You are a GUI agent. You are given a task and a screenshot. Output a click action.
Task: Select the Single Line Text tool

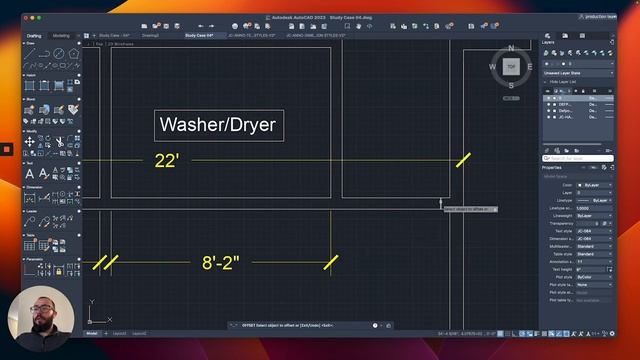[44, 174]
